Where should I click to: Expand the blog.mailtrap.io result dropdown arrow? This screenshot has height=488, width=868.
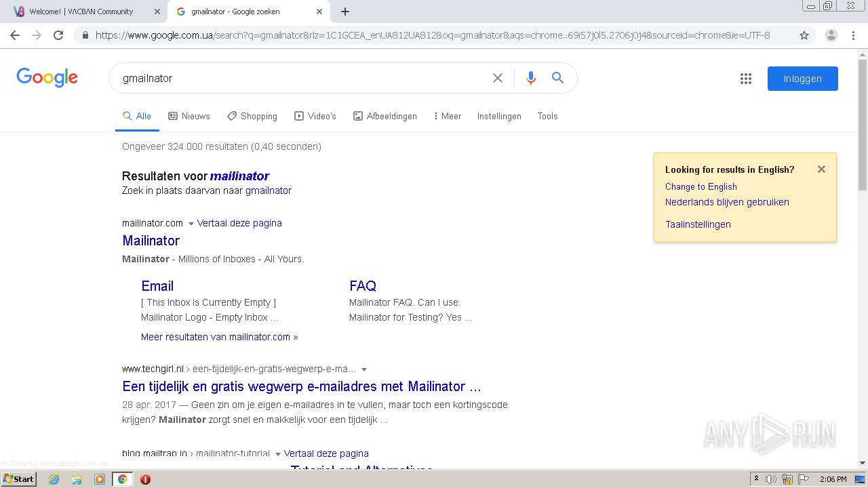click(x=277, y=454)
